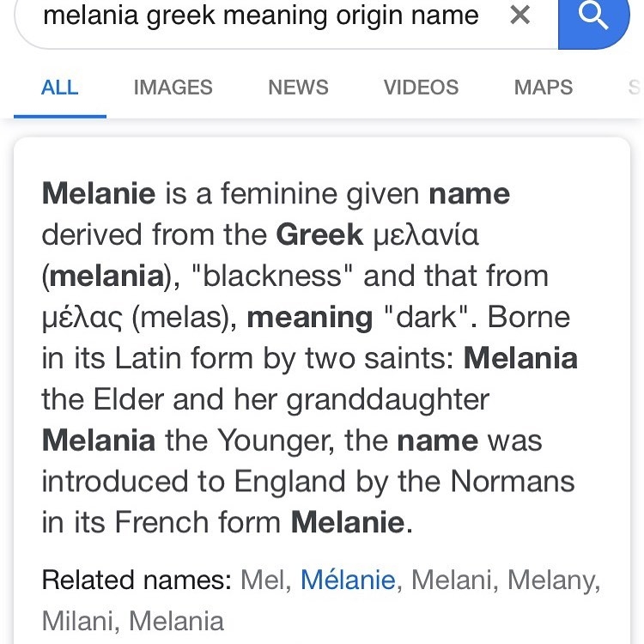Click the bold 'Greek' word in snippet
The image size is (644, 644).
pos(319,234)
